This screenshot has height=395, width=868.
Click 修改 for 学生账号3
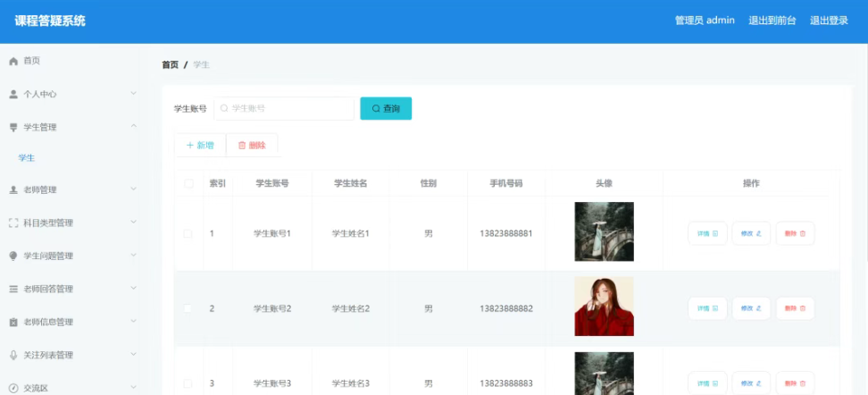click(751, 383)
